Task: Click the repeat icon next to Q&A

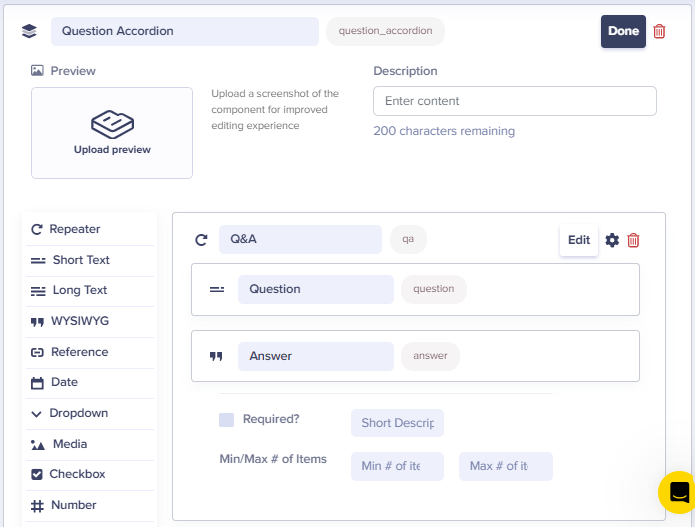Action: [x=201, y=240]
